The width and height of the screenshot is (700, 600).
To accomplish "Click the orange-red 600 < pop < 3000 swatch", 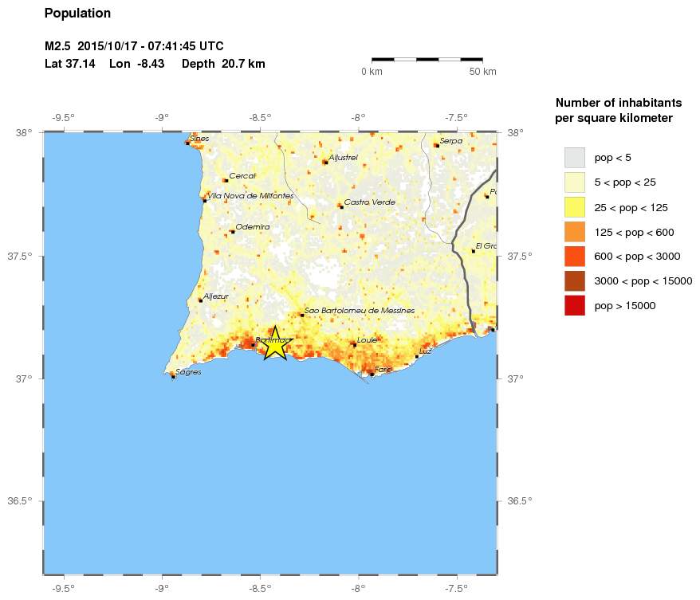I will coord(575,257).
